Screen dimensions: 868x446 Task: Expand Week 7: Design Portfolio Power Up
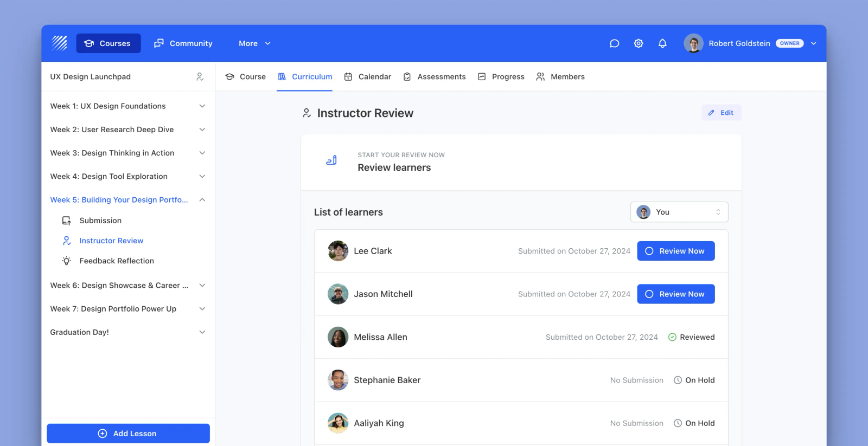[202, 309]
